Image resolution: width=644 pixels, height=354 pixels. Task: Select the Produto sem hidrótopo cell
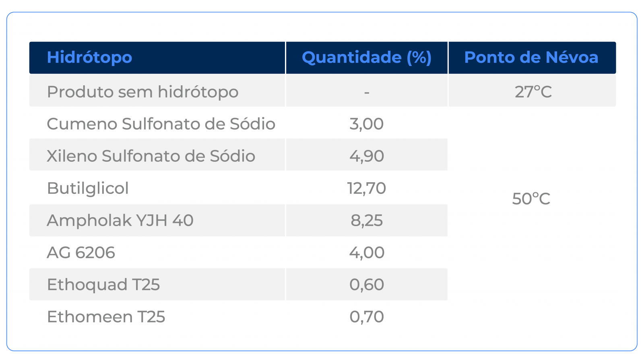[x=142, y=92]
